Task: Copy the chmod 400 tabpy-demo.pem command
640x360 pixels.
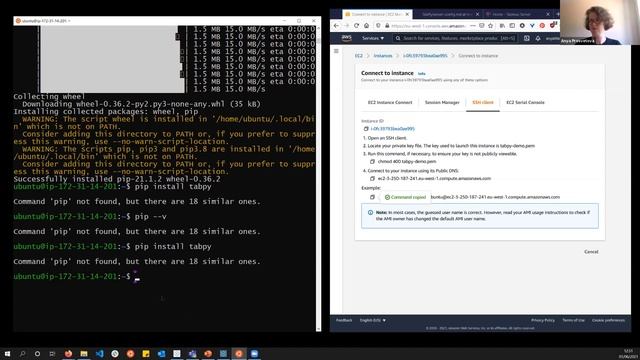Action: (x=372, y=162)
